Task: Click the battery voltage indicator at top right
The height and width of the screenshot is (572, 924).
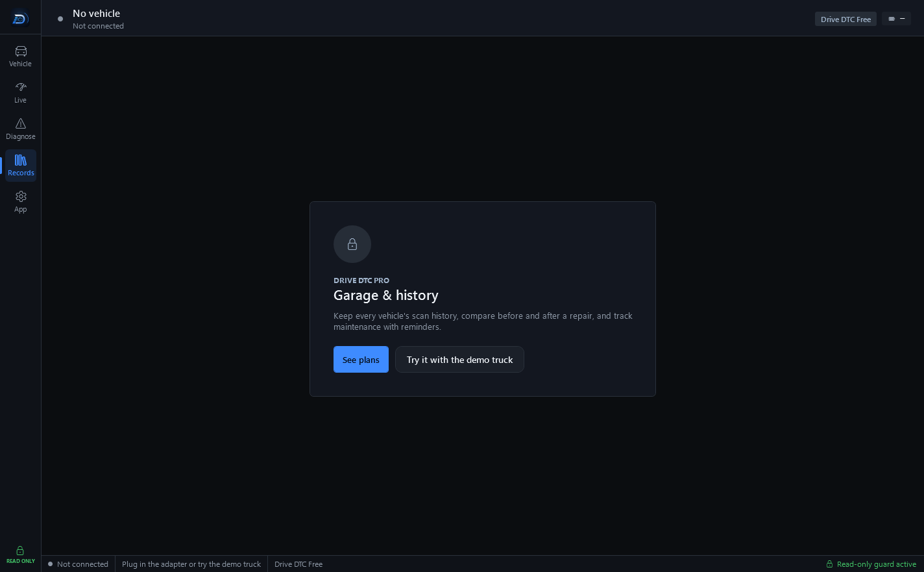Action: [x=896, y=19]
